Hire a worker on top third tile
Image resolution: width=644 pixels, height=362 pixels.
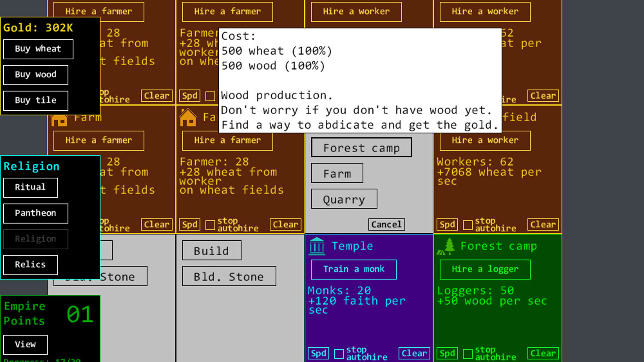pyautogui.click(x=356, y=12)
